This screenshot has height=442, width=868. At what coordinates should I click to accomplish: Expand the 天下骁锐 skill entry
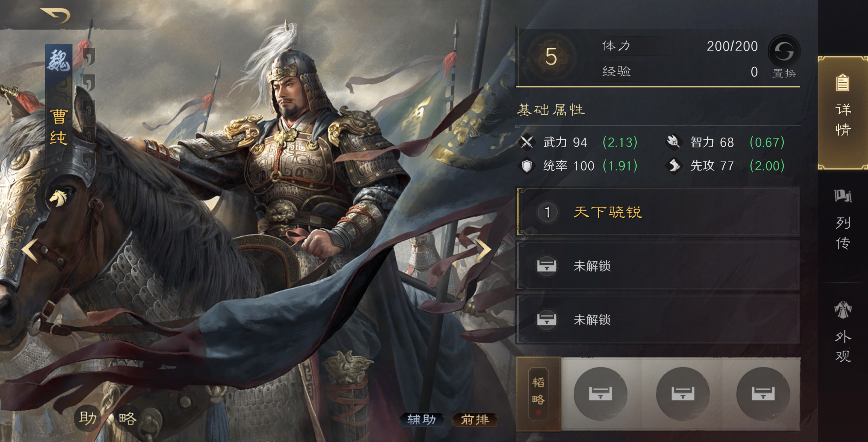click(x=658, y=212)
